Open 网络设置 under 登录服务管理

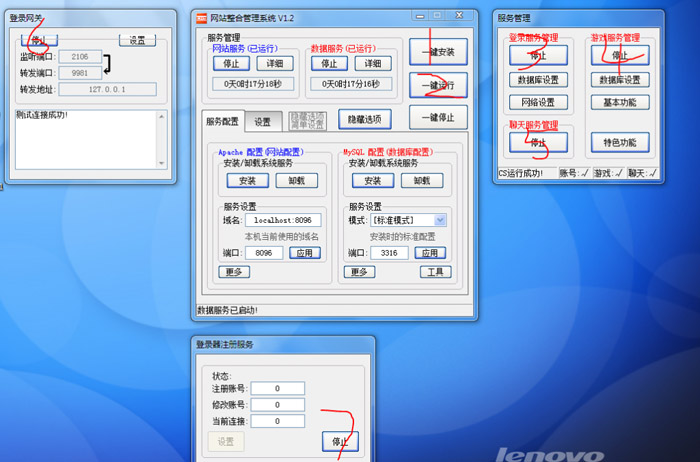538,102
